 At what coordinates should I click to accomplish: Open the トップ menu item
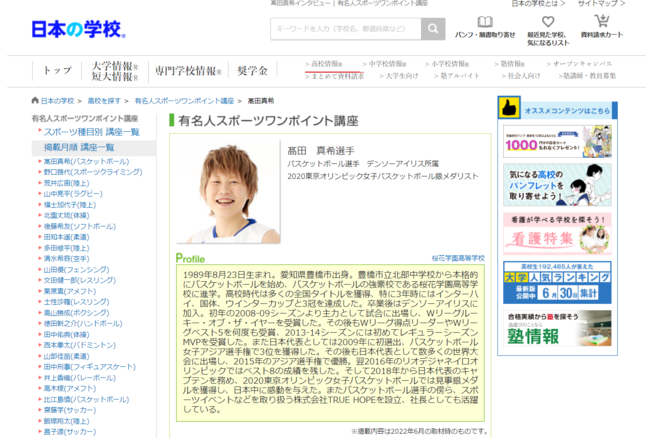(57, 70)
